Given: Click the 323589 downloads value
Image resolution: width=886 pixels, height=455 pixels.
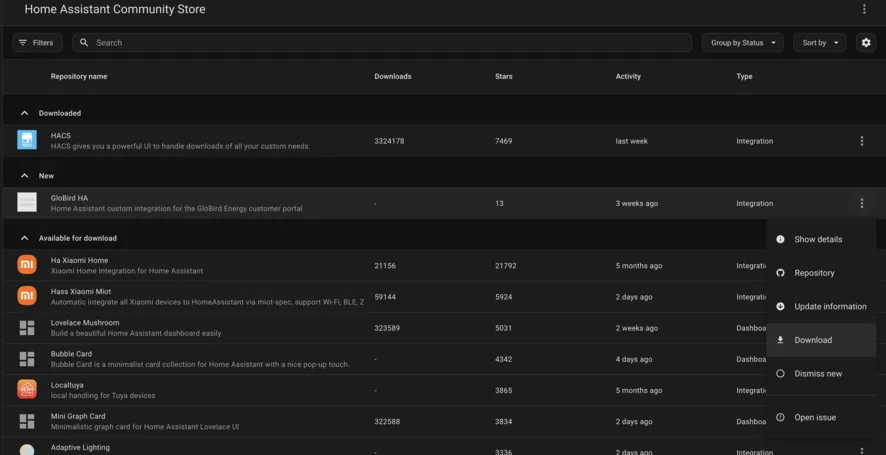Looking at the screenshot, I should (x=386, y=328).
